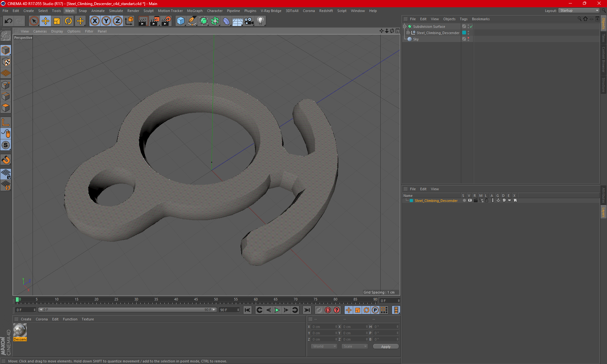
Task: Click the Magnet tool icon
Action: click(6, 160)
